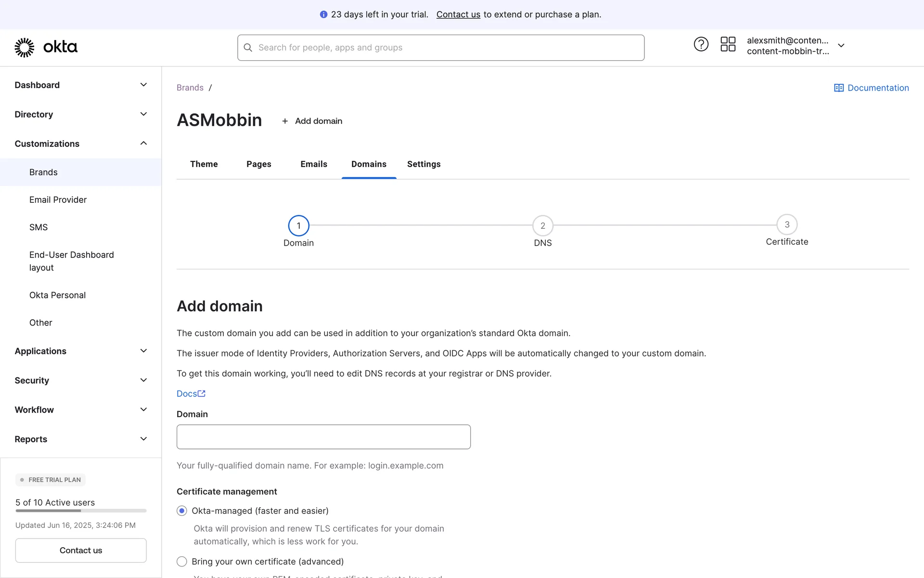Select Okta-managed certificate radio option

click(x=182, y=511)
